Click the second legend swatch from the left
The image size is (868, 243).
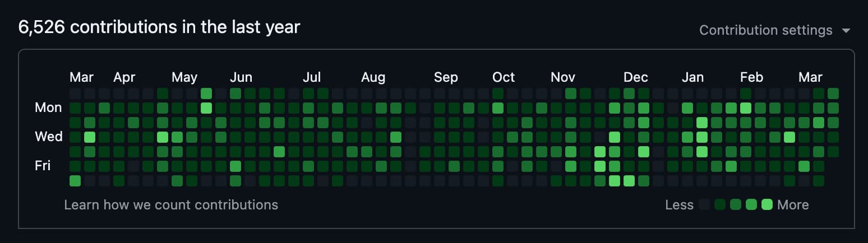(720, 205)
